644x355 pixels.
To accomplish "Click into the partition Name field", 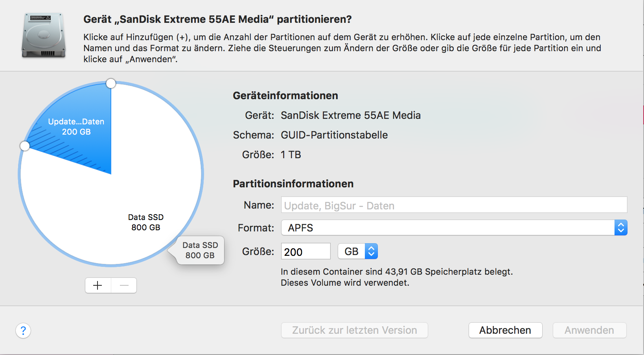I will click(x=454, y=205).
